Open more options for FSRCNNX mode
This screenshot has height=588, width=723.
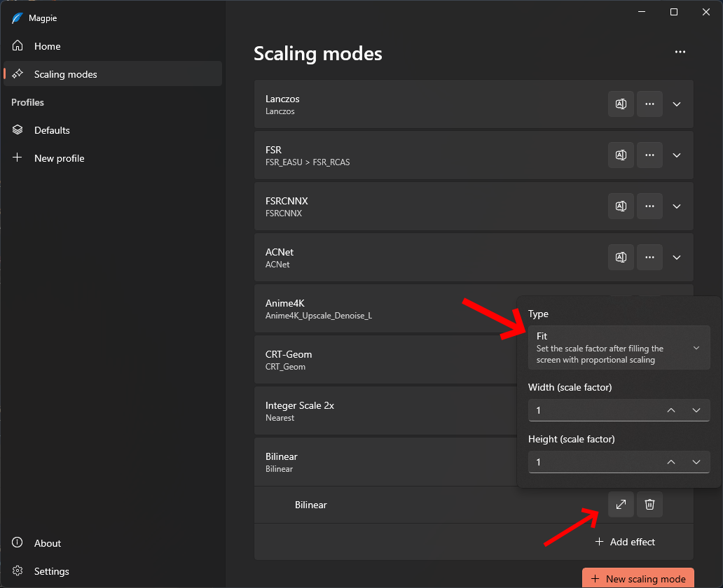649,206
